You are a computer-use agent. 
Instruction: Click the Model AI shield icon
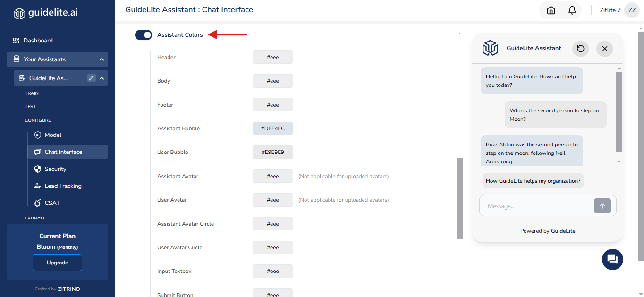(x=38, y=135)
